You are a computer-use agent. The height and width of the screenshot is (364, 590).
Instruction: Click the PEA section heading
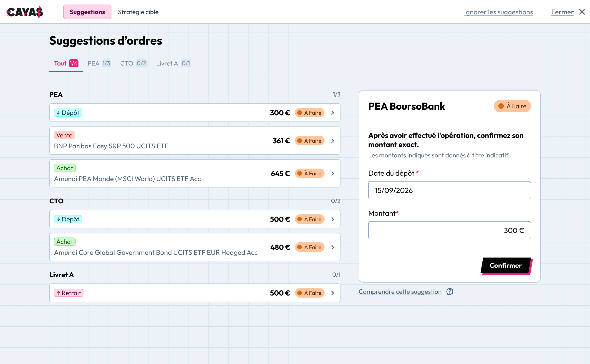56,95
